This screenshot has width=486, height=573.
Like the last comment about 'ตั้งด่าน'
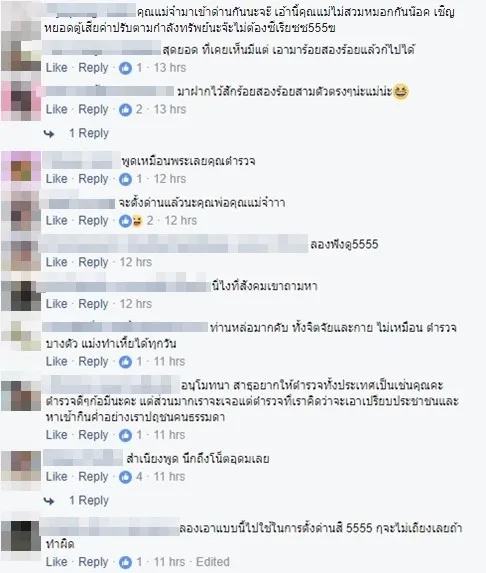57,562
